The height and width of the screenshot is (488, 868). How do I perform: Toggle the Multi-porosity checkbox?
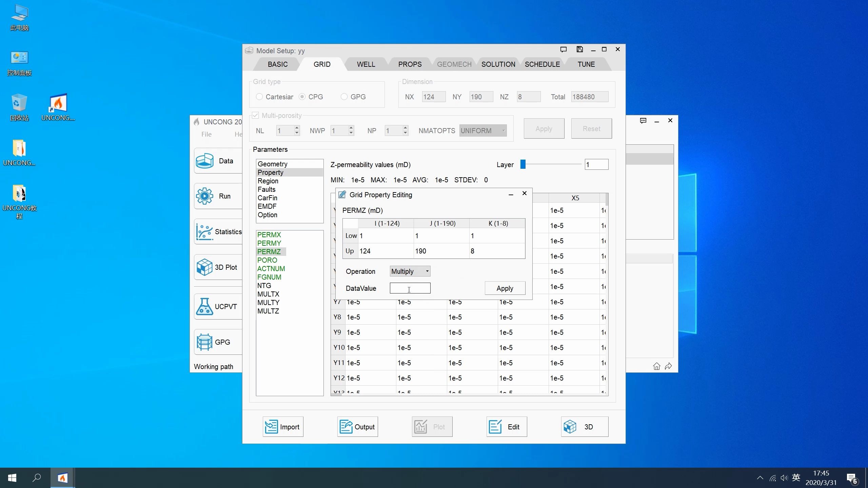(255, 116)
